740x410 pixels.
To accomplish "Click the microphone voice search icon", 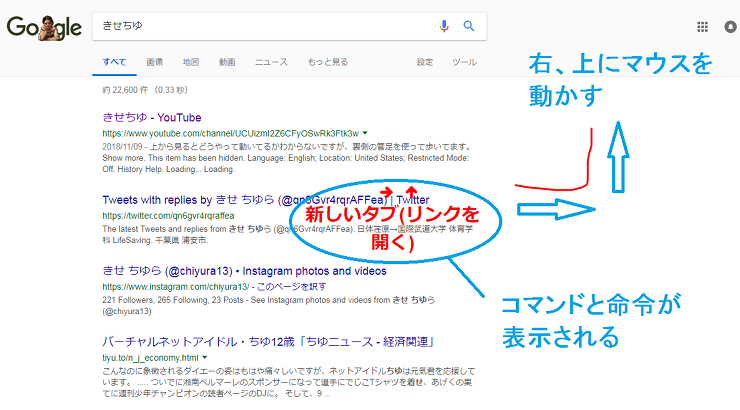I will 444,26.
